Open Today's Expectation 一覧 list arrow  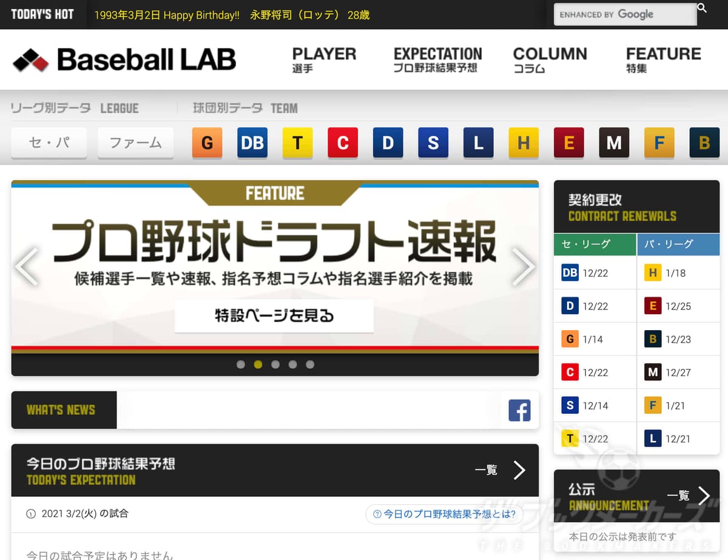(519, 470)
